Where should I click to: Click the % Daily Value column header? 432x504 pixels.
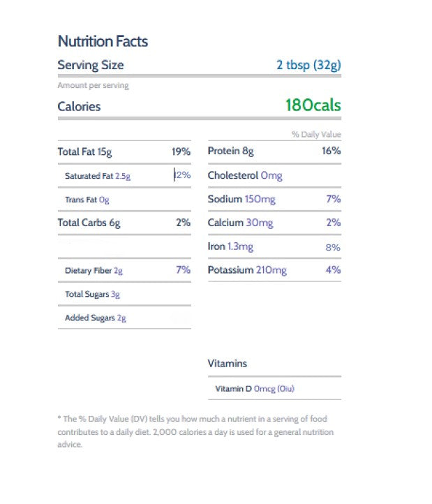tap(316, 134)
